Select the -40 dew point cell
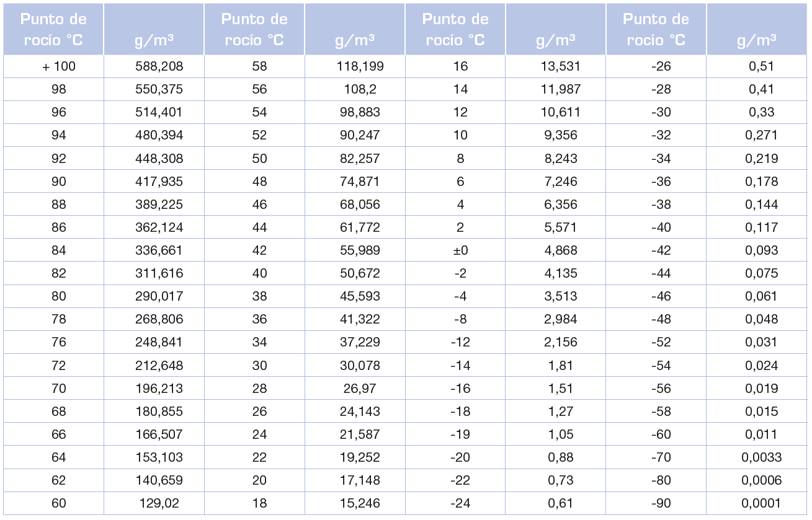 [x=661, y=227]
